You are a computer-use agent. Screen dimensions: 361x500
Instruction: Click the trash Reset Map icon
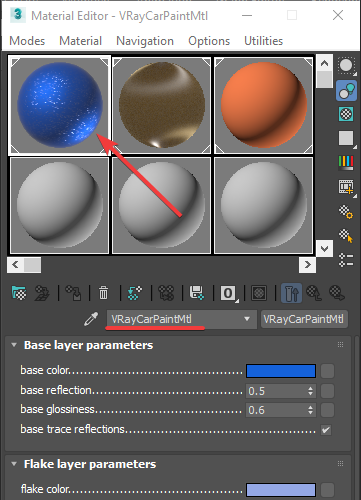coord(104,293)
